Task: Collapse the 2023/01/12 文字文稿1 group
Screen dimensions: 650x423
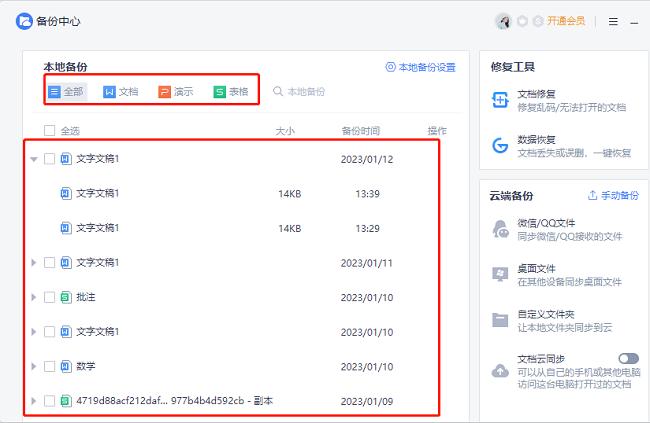Action: click(34, 159)
